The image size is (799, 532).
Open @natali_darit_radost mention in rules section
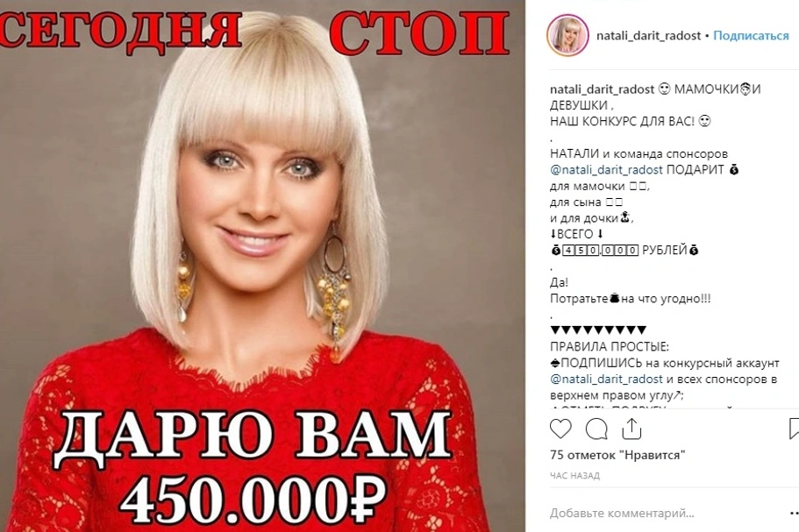coord(606,379)
